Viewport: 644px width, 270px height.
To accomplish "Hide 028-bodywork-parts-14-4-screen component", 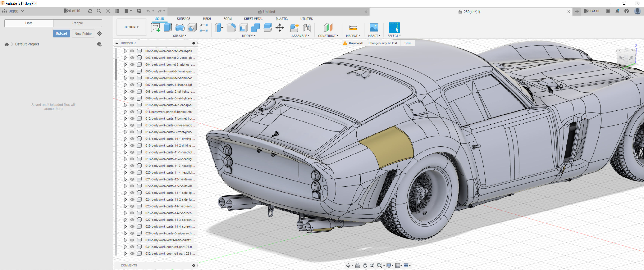I will (x=132, y=227).
